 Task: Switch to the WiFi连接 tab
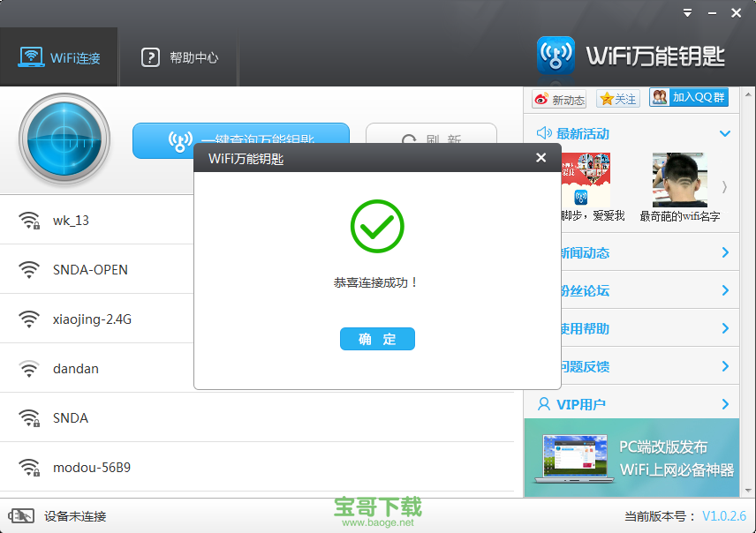(x=59, y=56)
